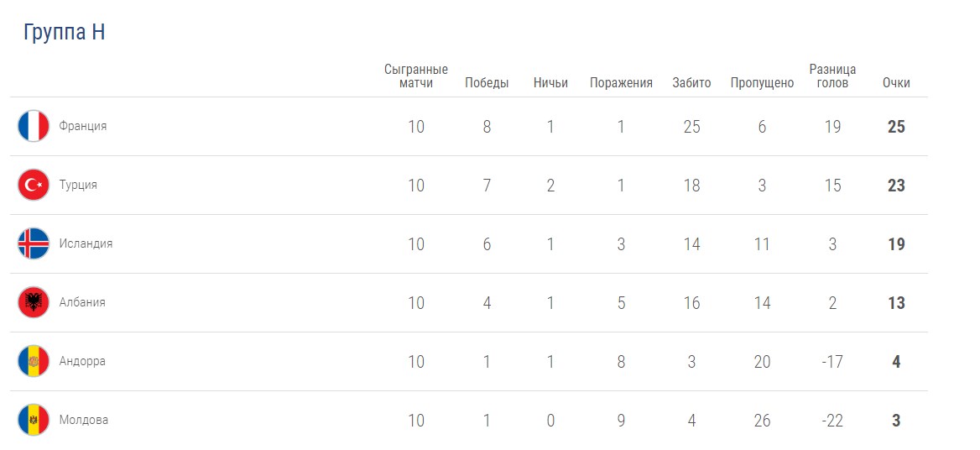Viewport: 980px width, 450px height.
Task: Click the France flag icon
Action: 34,126
